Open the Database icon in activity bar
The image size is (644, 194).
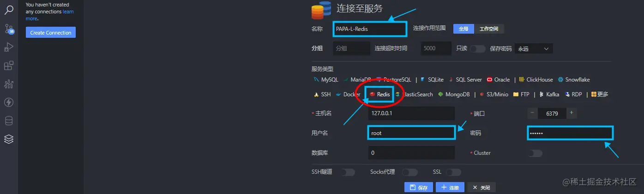pyautogui.click(x=9, y=121)
